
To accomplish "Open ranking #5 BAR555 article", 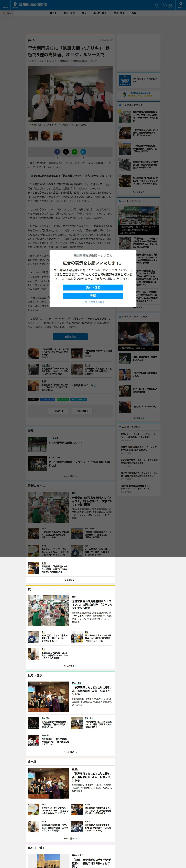I will pos(139,181).
